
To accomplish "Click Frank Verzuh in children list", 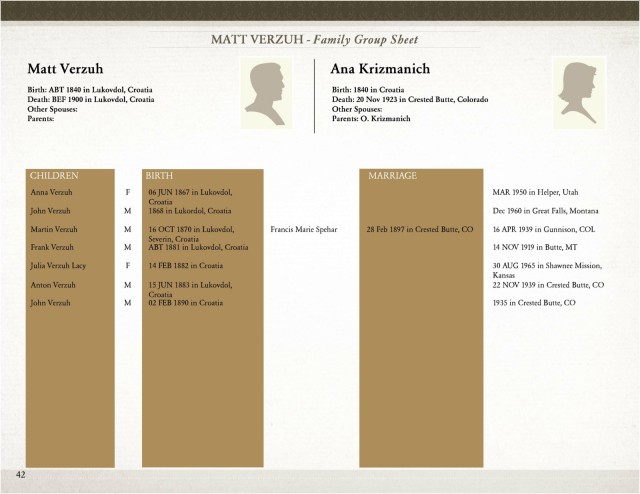I will pyautogui.click(x=52, y=247).
